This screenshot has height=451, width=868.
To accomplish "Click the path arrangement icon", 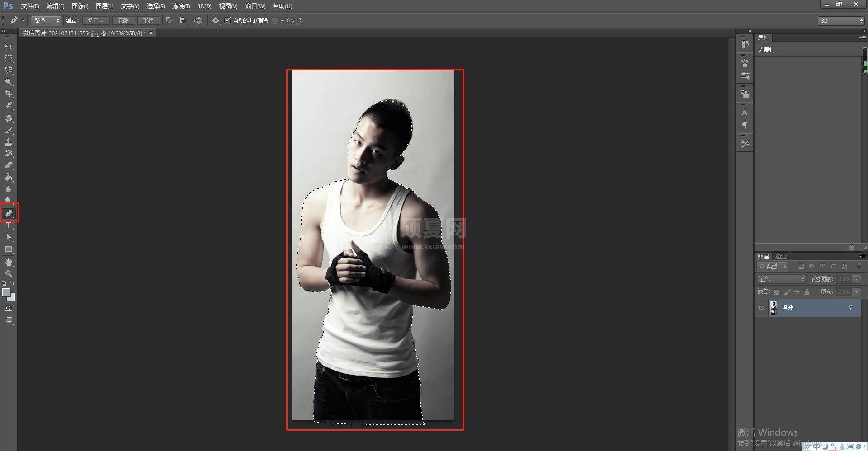I will [x=198, y=20].
